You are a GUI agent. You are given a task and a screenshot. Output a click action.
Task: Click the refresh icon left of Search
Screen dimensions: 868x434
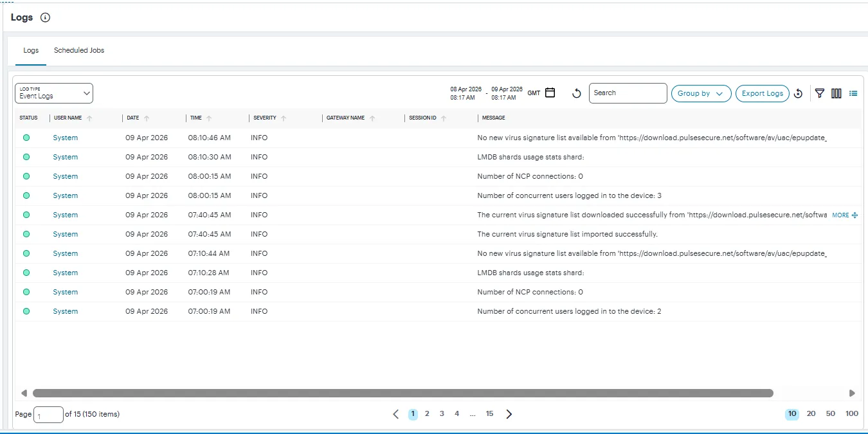[577, 94]
